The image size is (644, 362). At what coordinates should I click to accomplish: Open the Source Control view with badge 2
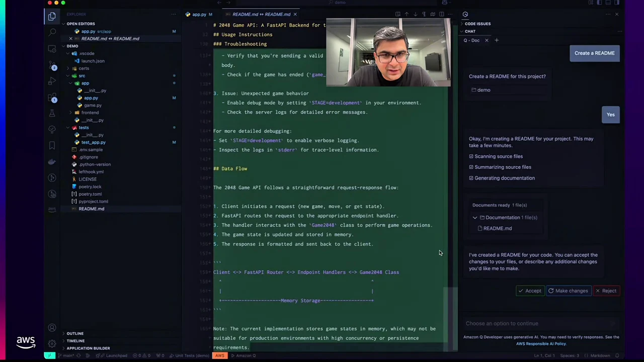coord(52,65)
